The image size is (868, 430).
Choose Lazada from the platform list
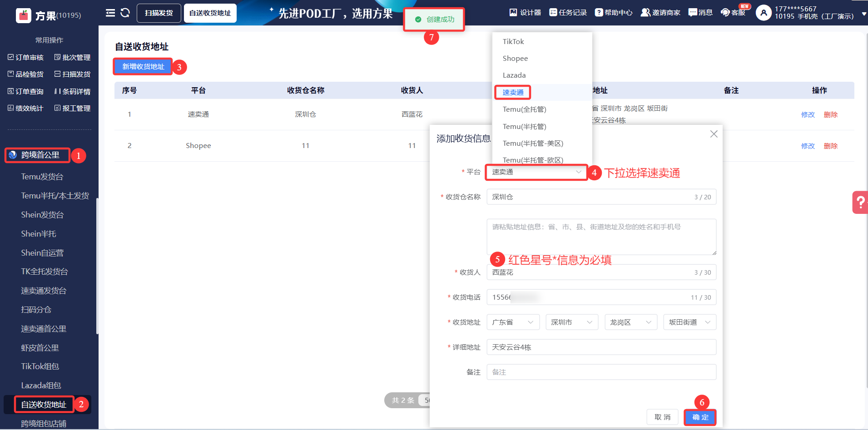click(542, 75)
